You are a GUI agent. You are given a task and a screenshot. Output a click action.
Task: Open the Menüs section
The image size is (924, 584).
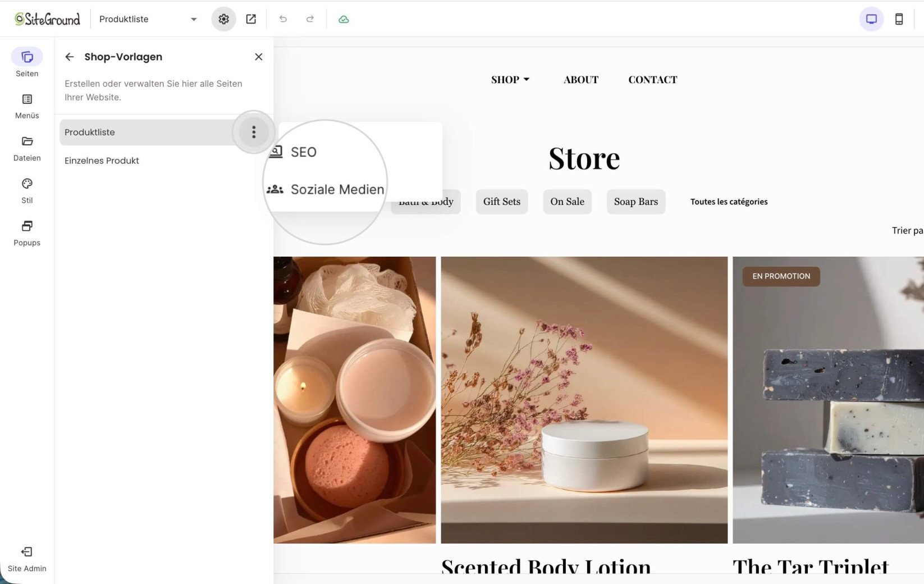click(27, 106)
